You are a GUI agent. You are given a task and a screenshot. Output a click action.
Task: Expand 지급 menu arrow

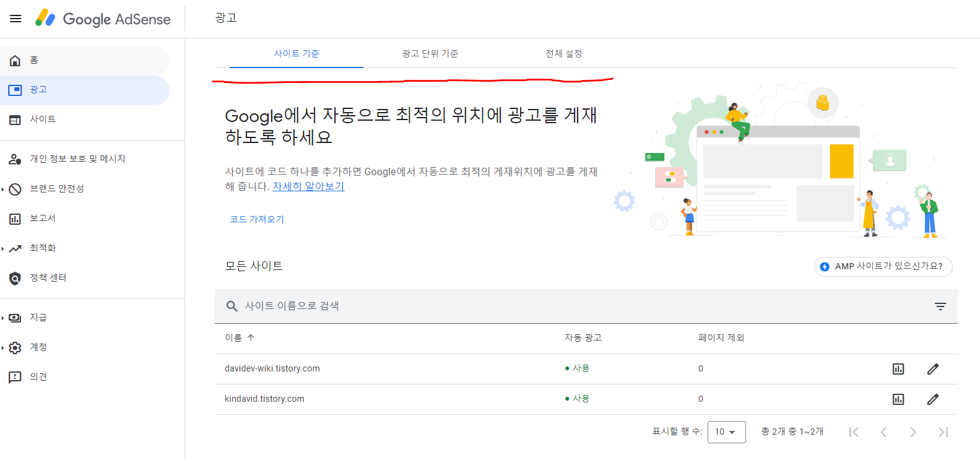pos(3,318)
